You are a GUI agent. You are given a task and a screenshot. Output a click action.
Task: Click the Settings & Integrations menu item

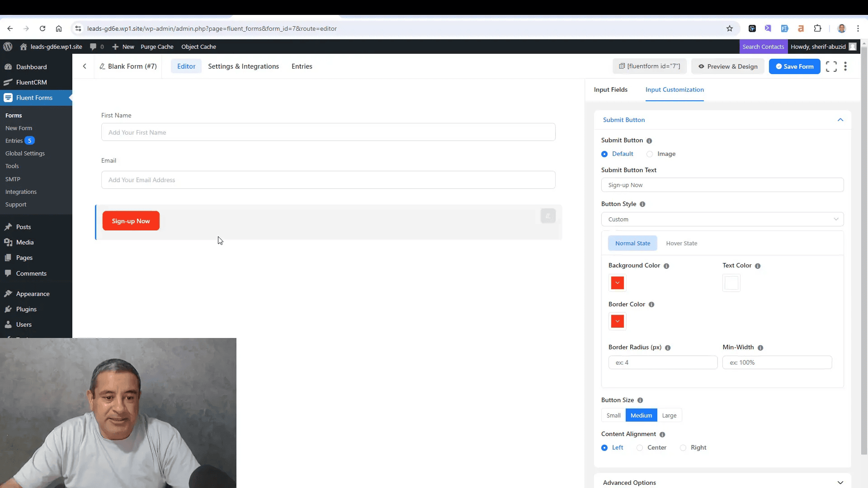pyautogui.click(x=243, y=66)
